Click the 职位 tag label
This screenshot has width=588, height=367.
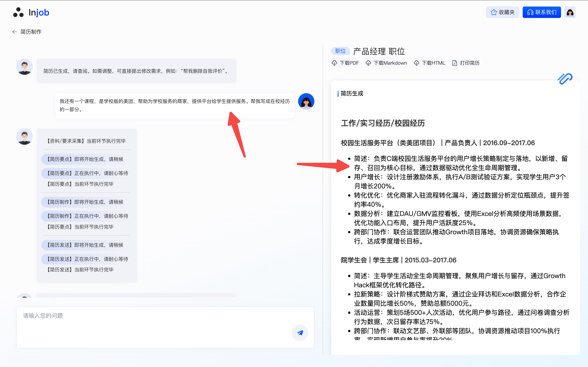[340, 51]
